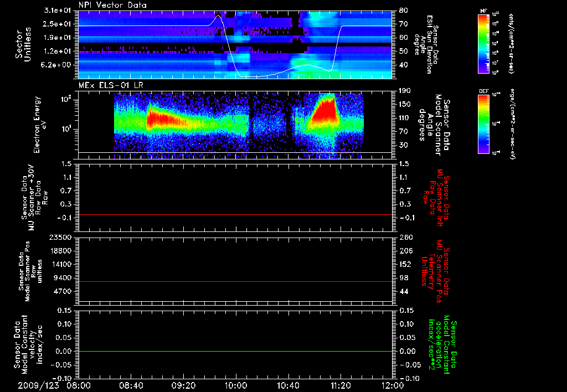Click the "cnts/(cm**2-sr-sec)" NF units label
This screenshot has width=567, height=392.
[x=511, y=44]
